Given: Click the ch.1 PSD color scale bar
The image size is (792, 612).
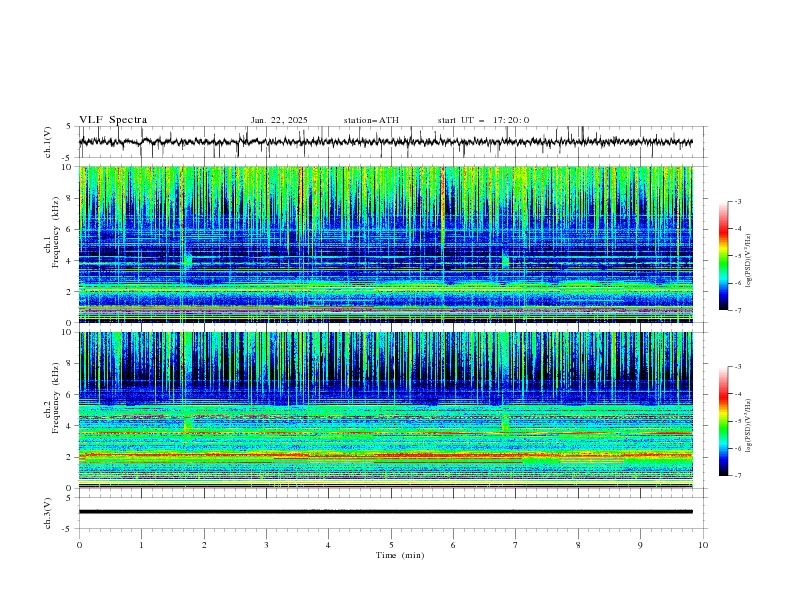Looking at the screenshot, I should coord(723,256).
